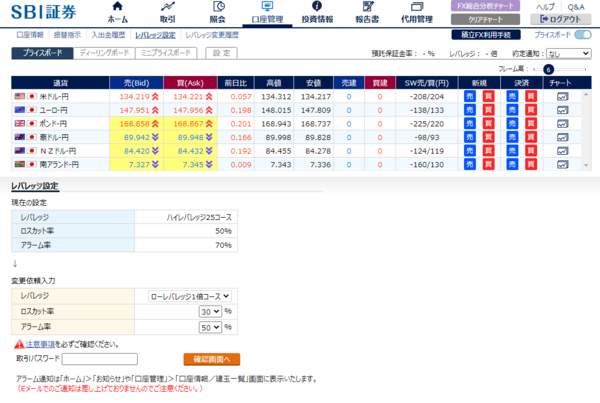
Task: Click the SBI証券 logo
Action: click(x=43, y=12)
